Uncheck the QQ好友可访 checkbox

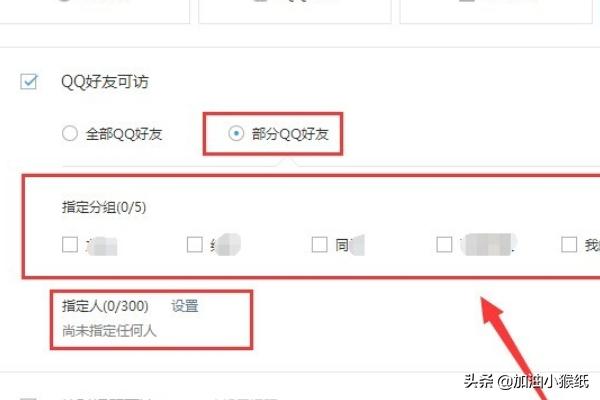29,82
